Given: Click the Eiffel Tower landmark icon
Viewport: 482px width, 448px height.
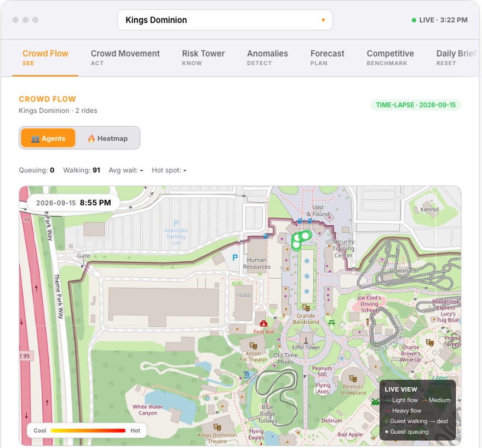Looking at the screenshot, I should 306,340.
